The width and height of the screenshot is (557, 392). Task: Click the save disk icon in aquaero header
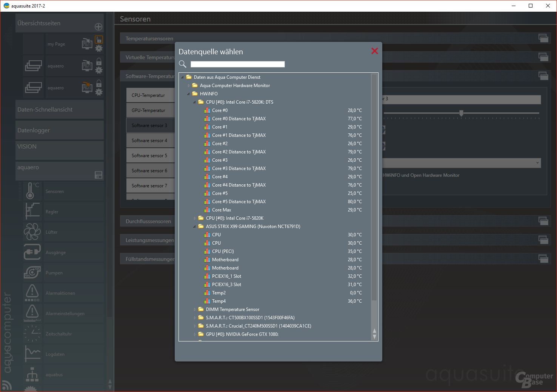click(x=98, y=175)
